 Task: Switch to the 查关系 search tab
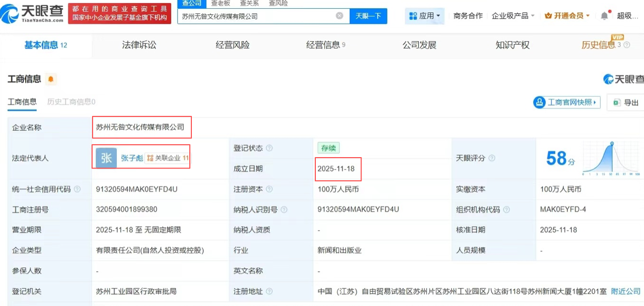tap(249, 3)
